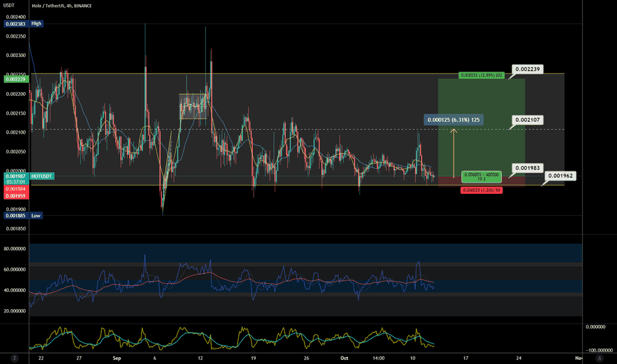The width and height of the screenshot is (617, 364).
Task: Click the 22 date on time axis
Action: (x=41, y=358)
